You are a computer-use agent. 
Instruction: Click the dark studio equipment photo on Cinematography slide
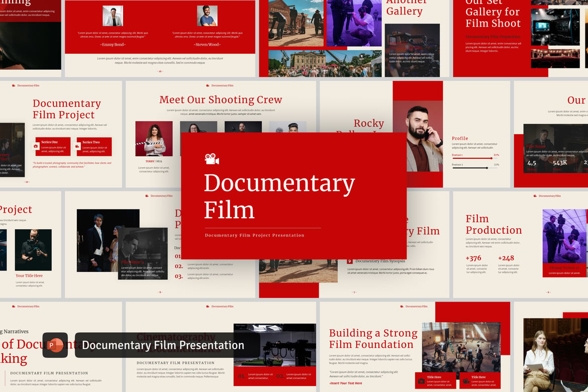click(x=274, y=345)
